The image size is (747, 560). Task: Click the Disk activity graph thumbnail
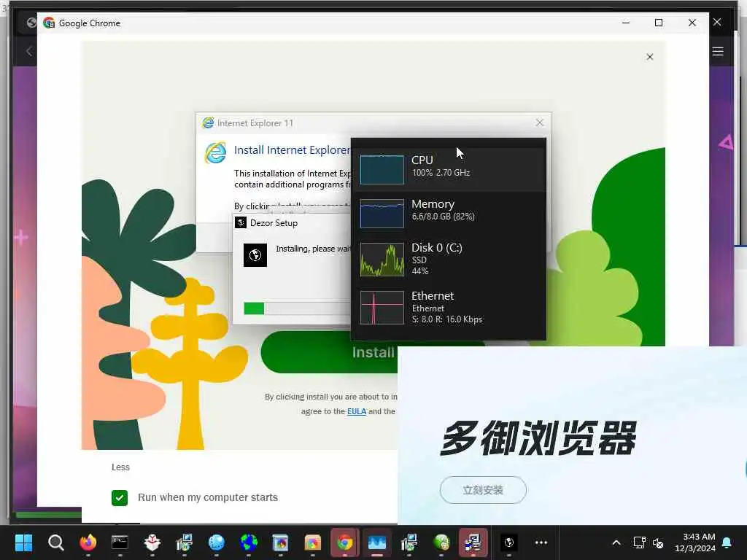coord(382,259)
